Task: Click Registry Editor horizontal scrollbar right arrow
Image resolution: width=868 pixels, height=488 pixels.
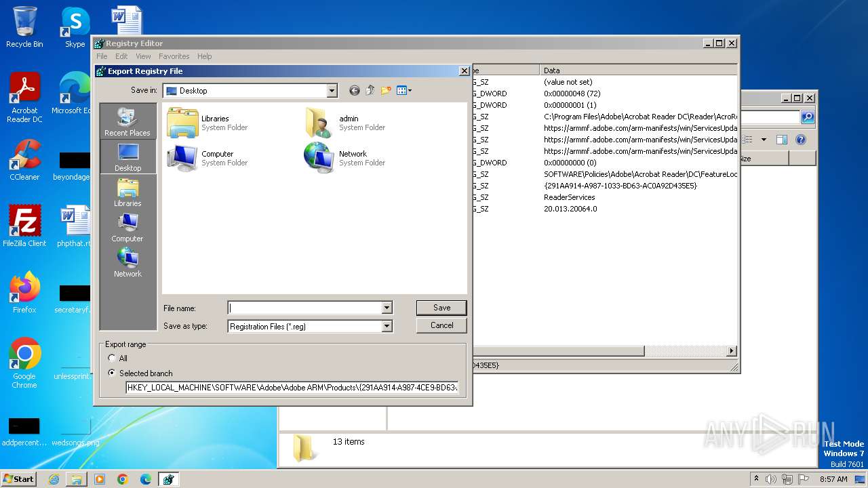Action: (732, 351)
